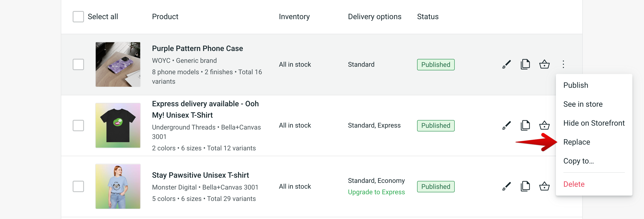Viewport: 644px width, 219px height.
Task: Click the Upgrade to Express link
Action: tap(376, 192)
